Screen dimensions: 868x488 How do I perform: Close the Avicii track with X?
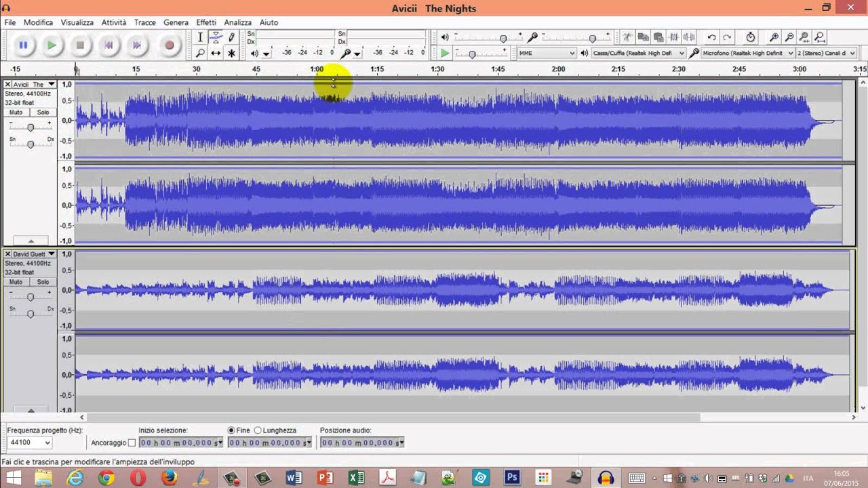coord(7,85)
